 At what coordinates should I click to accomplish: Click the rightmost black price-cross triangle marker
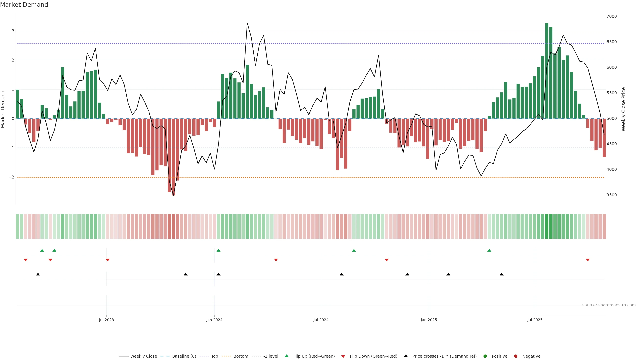[501, 274]
